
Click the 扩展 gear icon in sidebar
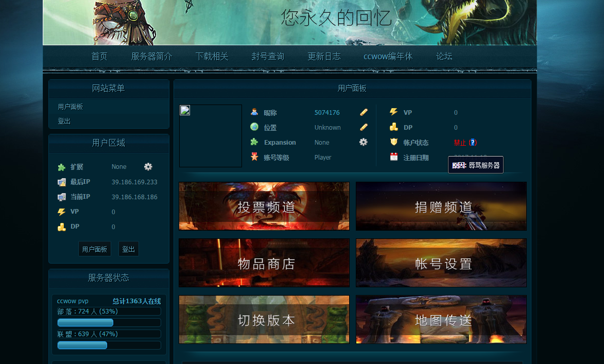(x=148, y=167)
